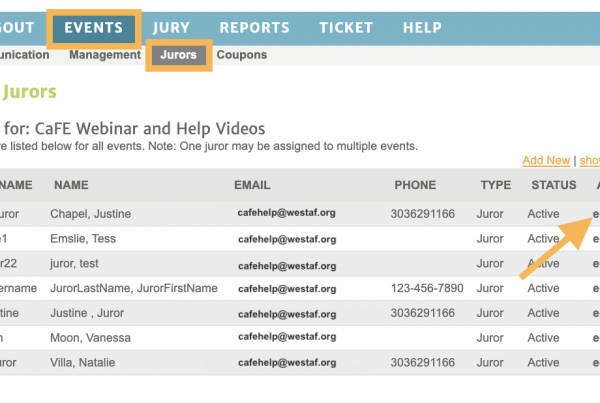
Task: Open the EVENTS main menu tab
Action: [x=94, y=29]
